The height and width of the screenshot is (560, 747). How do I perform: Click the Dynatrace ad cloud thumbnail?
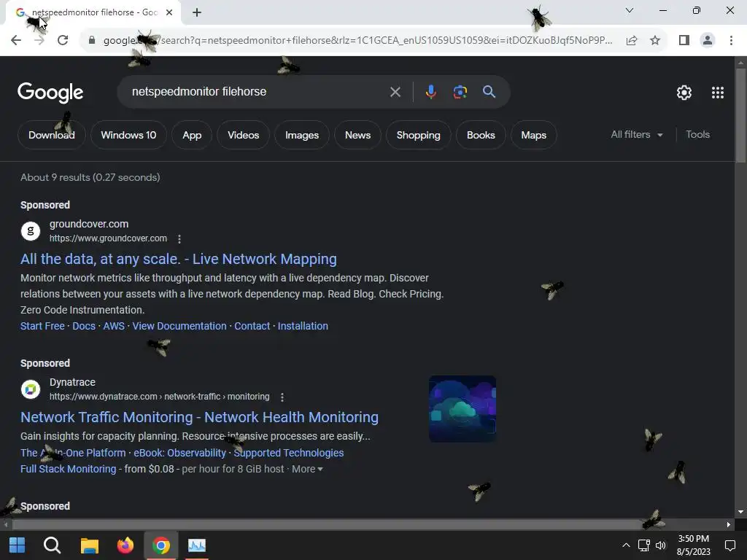click(462, 408)
